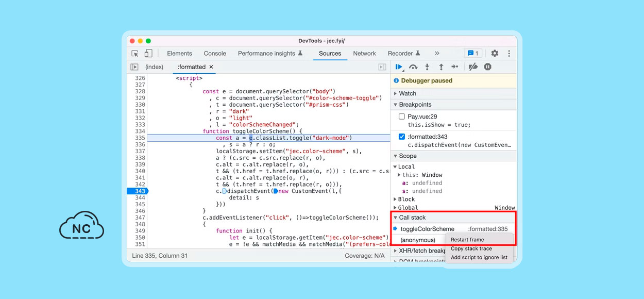644x299 pixels.
Task: Click inline breakpoint marker before new CustomEvent
Action: (x=276, y=191)
